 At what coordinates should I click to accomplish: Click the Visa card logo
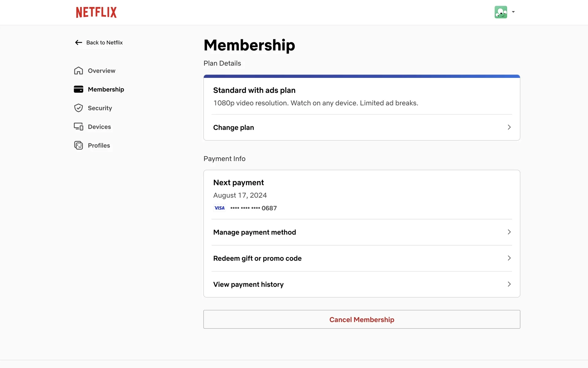click(x=219, y=208)
